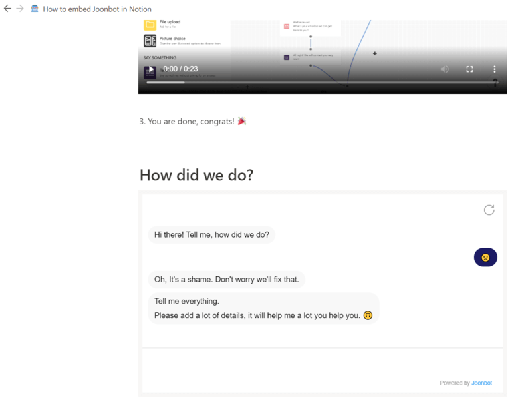Click the dark purple block icon in video flow
The width and height of the screenshot is (532, 410).
(287, 57)
